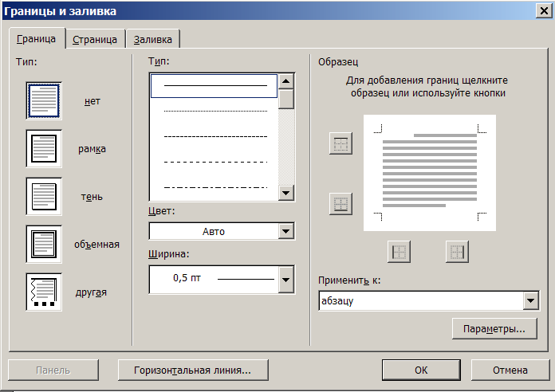The height and width of the screenshot is (392, 555).
Task: Choose the fine dashed line style
Action: [x=215, y=136]
